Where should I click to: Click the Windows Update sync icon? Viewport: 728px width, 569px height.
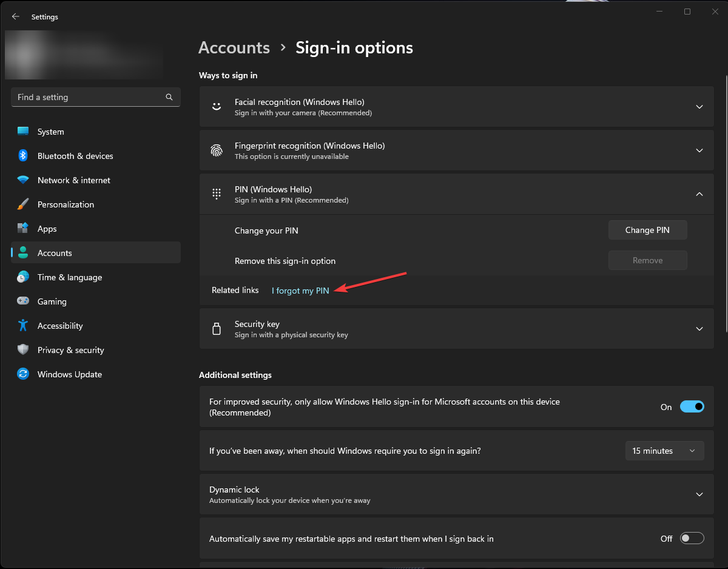click(23, 374)
